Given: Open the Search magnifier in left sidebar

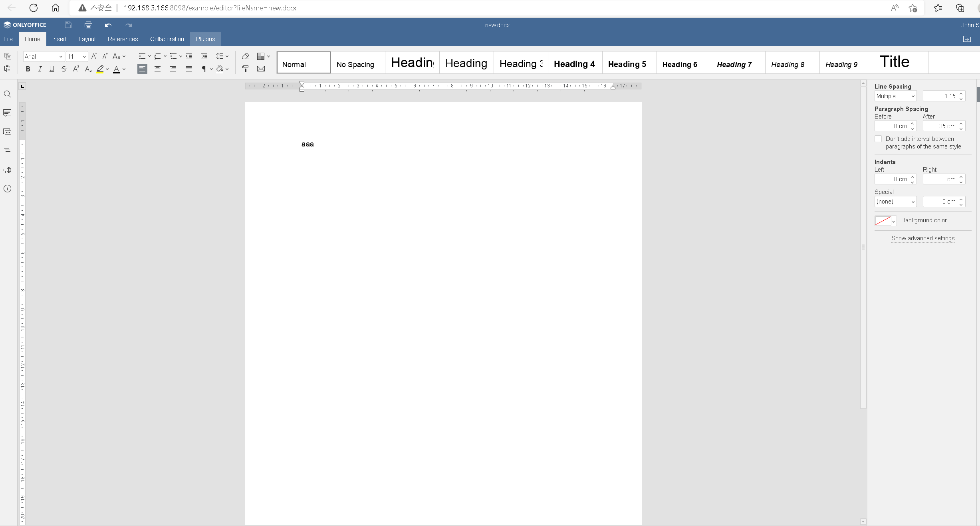Looking at the screenshot, I should click(7, 94).
